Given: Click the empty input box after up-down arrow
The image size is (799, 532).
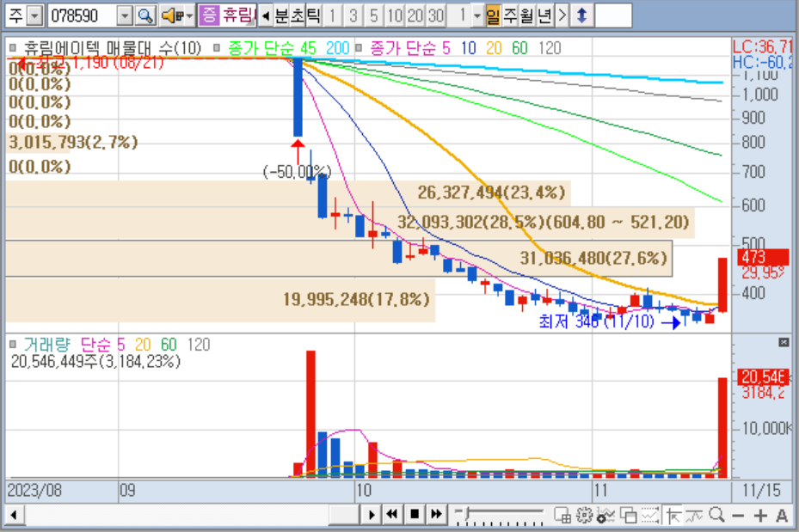Looking at the screenshot, I should tap(613, 15).
